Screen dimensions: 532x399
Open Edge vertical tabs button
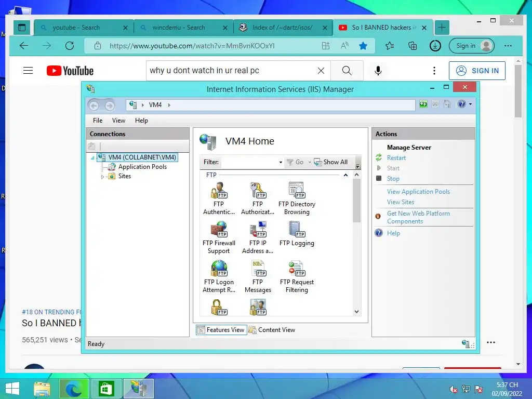[22, 28]
